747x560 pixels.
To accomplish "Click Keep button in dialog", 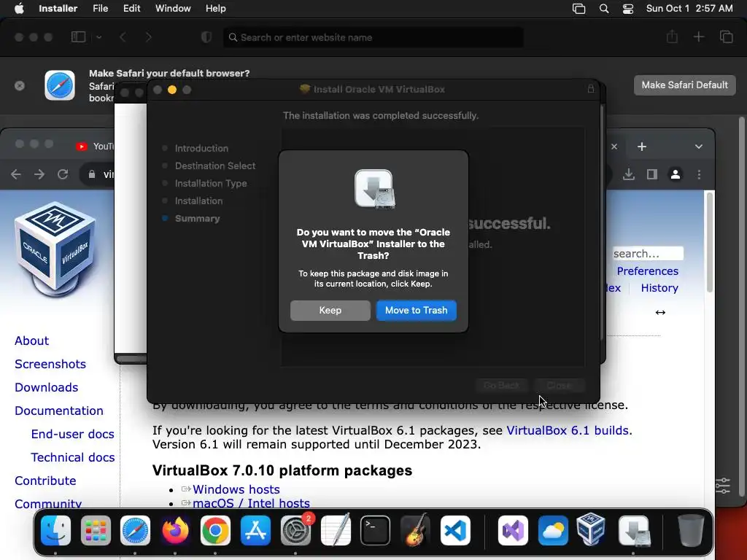I will (330, 311).
